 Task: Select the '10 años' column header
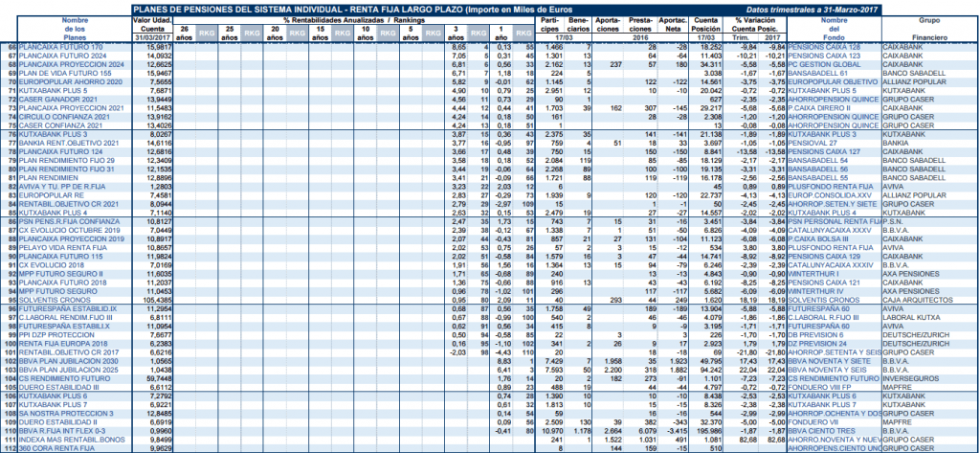pyautogui.click(x=365, y=34)
